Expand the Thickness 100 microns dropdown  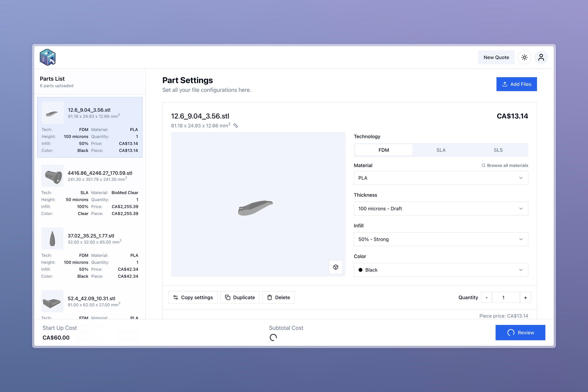440,209
